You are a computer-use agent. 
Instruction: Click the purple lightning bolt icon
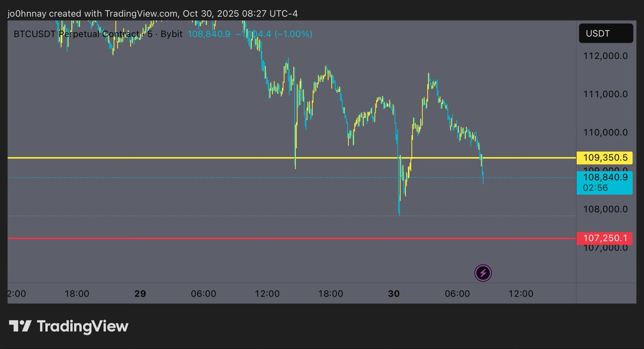point(483,273)
